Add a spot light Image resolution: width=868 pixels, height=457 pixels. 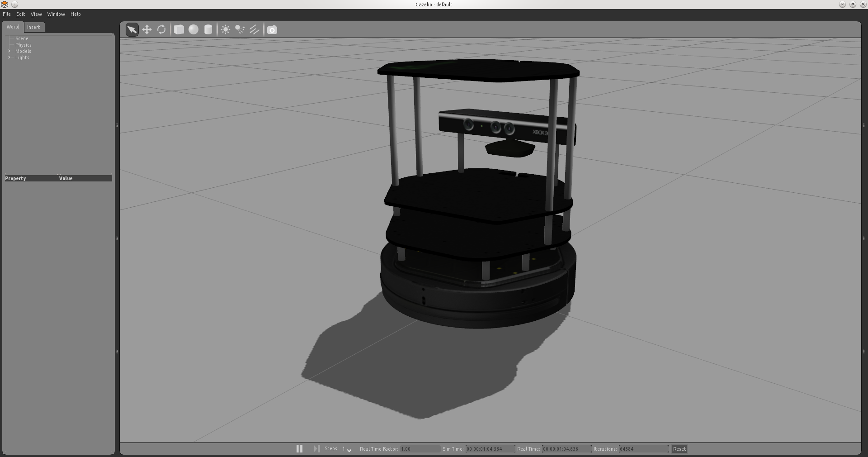[239, 29]
